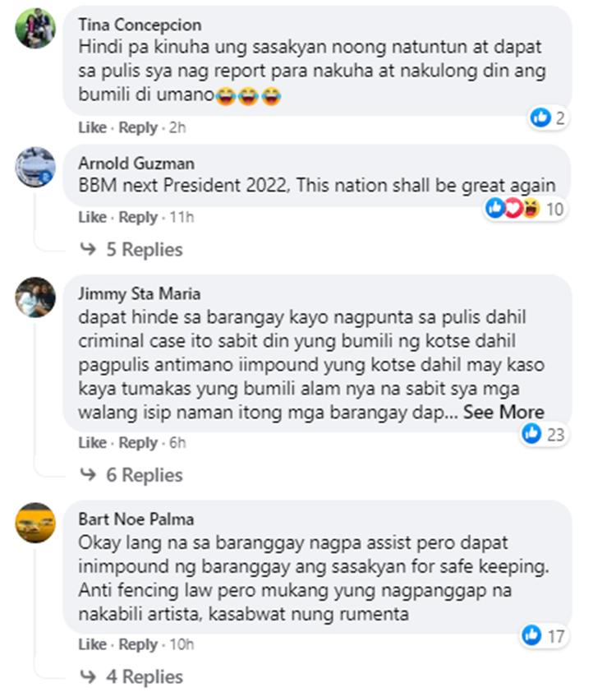View like reactions on Tina Concepcion's comment
The width and height of the screenshot is (616, 692).
click(548, 118)
